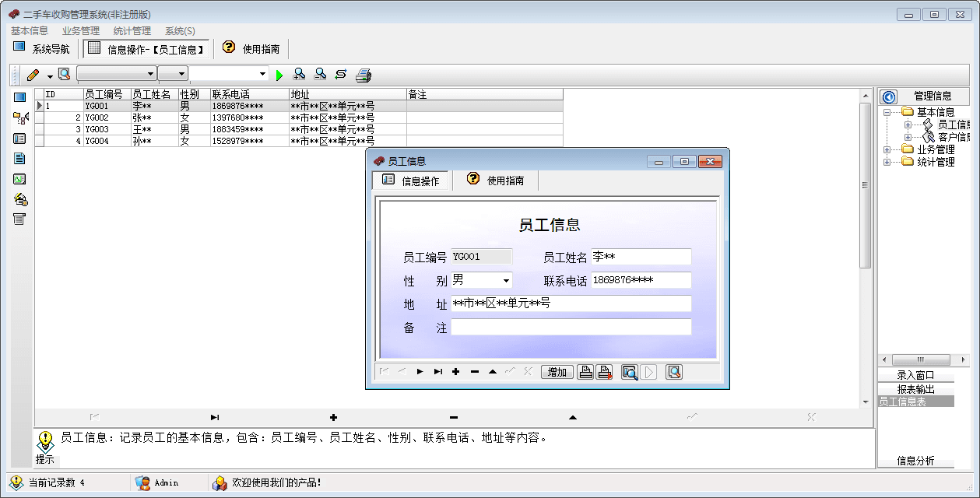Expand the 客户信息 tree node toggle
This screenshot has height=498, width=980.
click(x=908, y=137)
